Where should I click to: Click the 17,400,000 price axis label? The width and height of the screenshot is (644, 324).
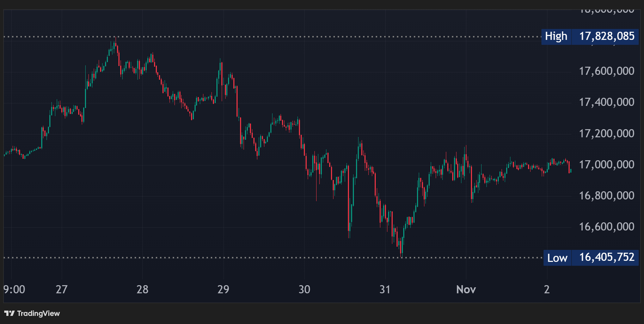(x=606, y=102)
